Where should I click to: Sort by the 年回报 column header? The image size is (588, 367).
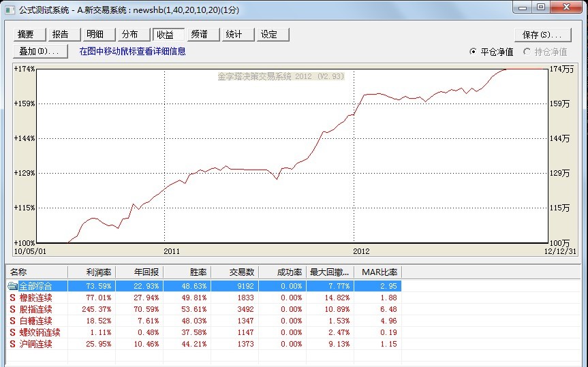tap(139, 272)
